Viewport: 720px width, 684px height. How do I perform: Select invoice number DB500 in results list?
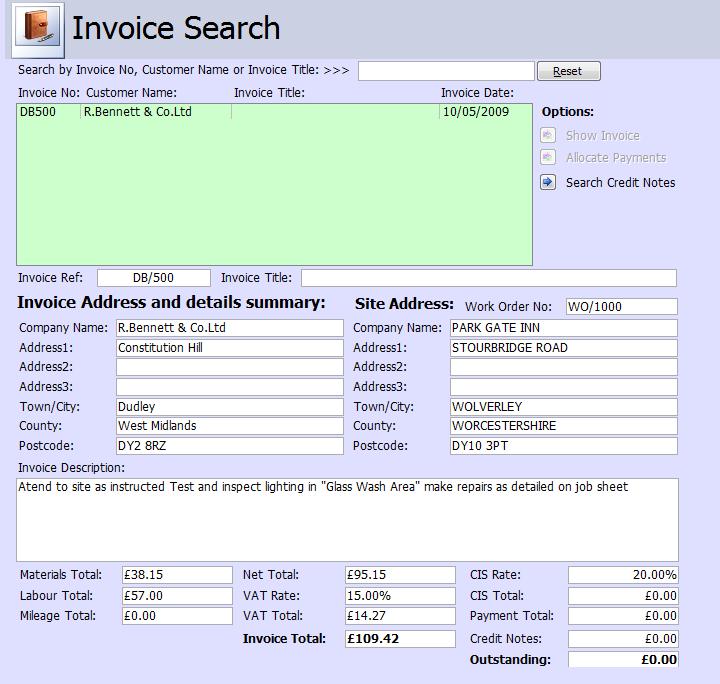pyautogui.click(x=38, y=112)
